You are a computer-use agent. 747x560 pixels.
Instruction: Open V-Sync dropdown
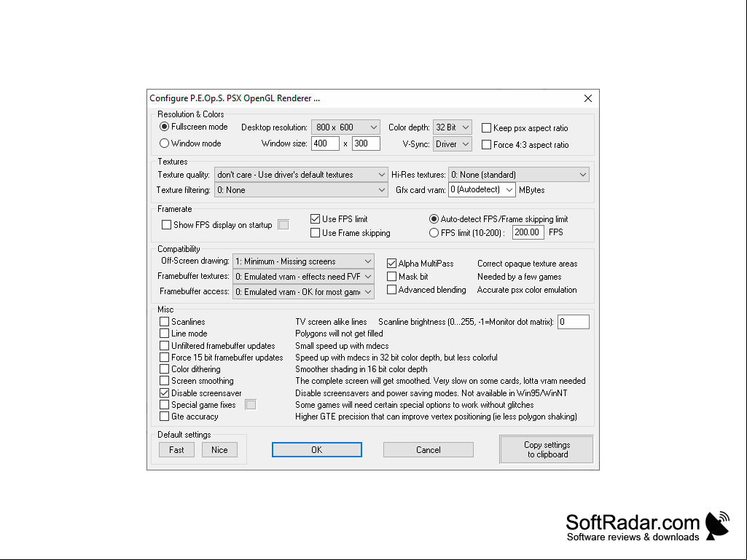(x=452, y=143)
